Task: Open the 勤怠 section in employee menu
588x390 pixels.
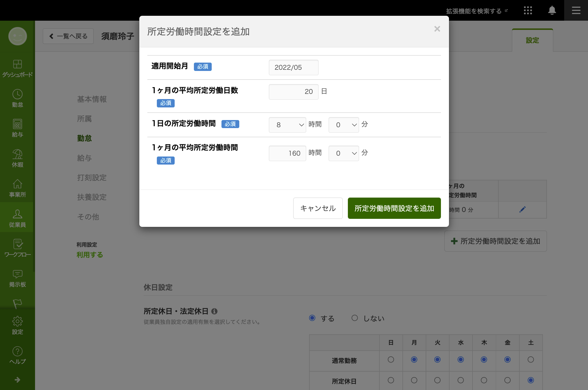Action: click(x=84, y=138)
